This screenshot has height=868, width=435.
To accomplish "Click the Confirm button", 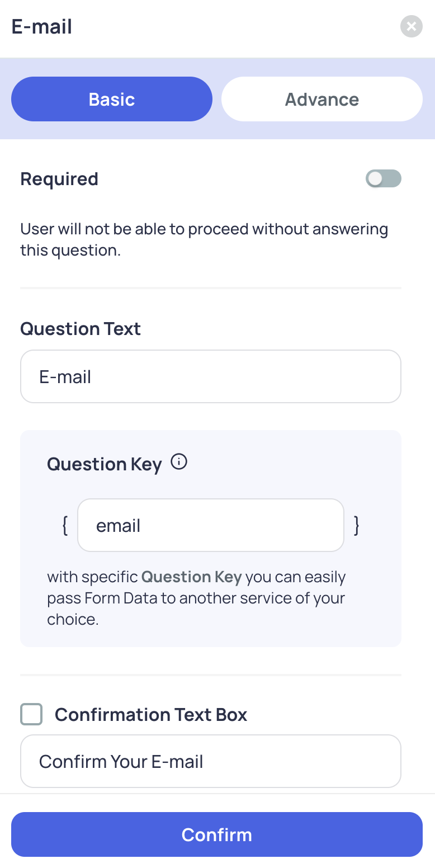I will 217,834.
